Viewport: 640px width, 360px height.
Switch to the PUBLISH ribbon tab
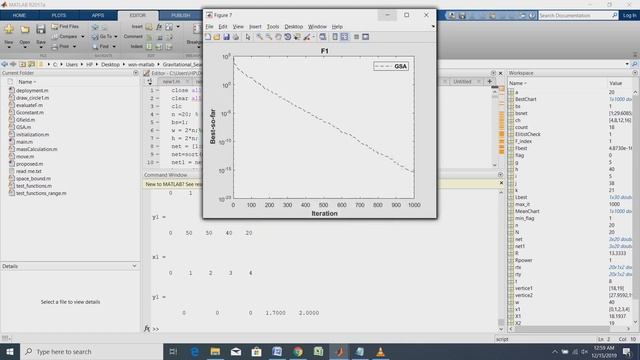pyautogui.click(x=180, y=16)
